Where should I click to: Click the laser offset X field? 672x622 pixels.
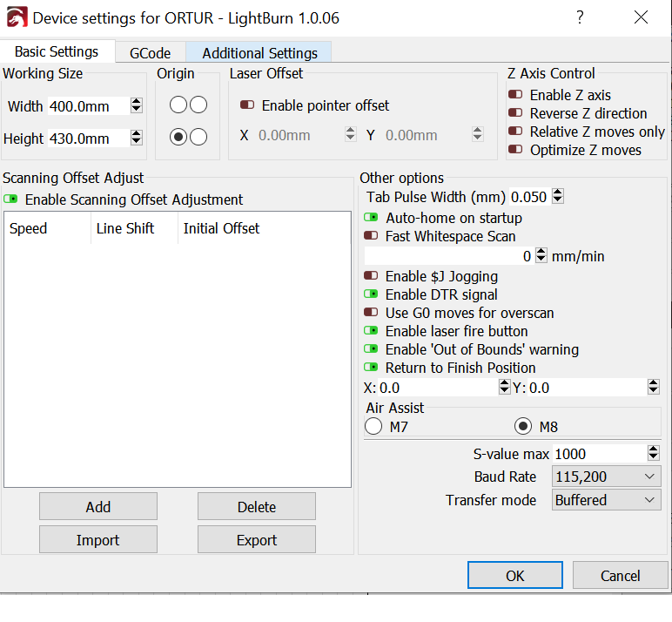click(x=301, y=135)
